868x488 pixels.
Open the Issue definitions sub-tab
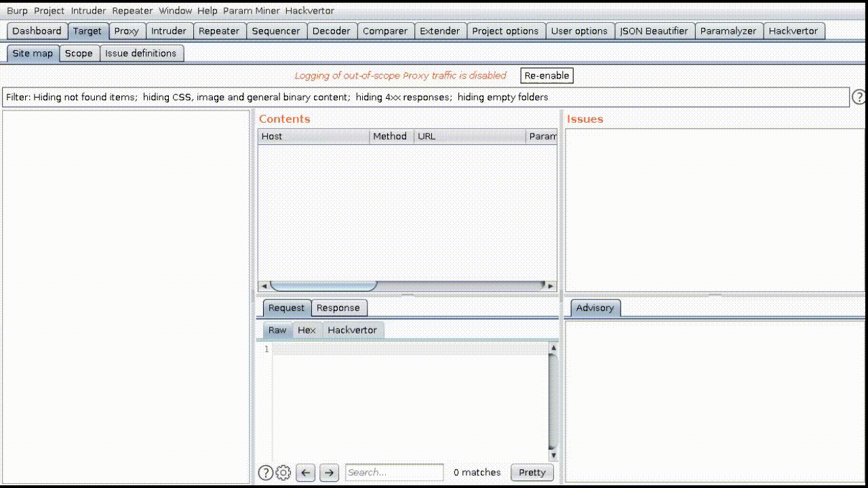pos(140,54)
